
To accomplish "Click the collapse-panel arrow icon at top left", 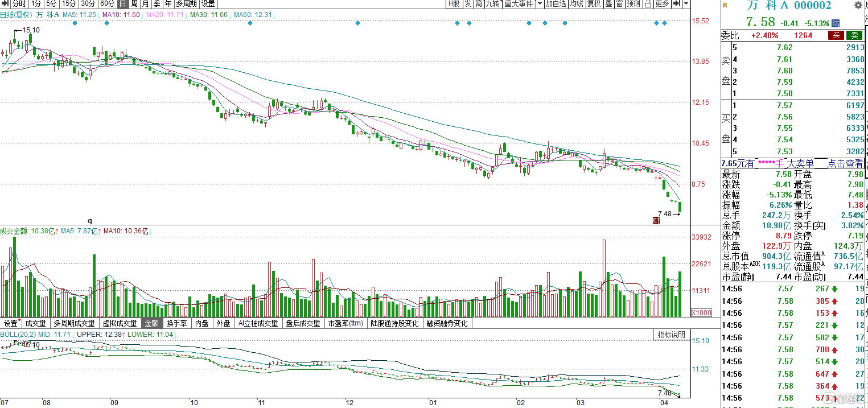I will [5, 4].
